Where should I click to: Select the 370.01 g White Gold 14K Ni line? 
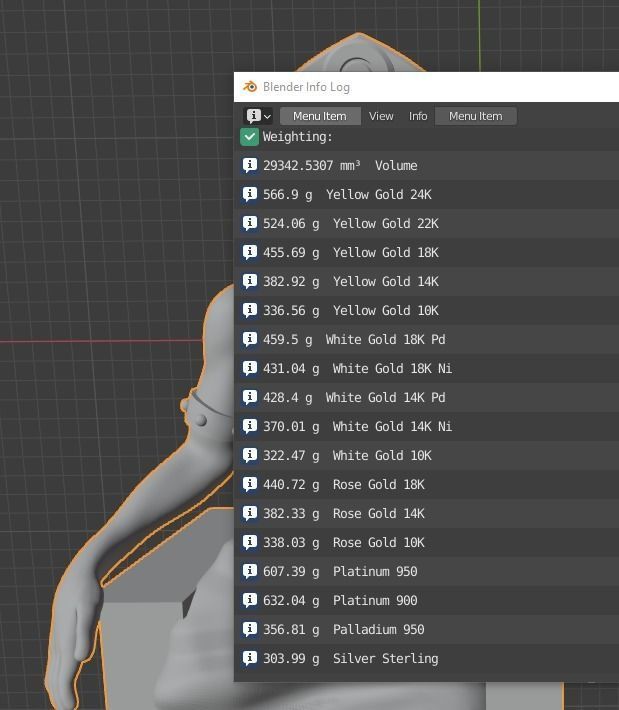(427, 427)
